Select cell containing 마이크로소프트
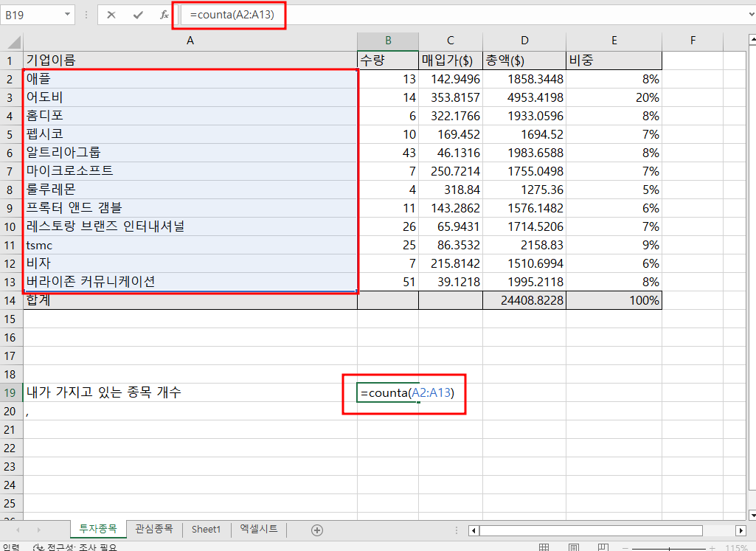 click(x=190, y=171)
